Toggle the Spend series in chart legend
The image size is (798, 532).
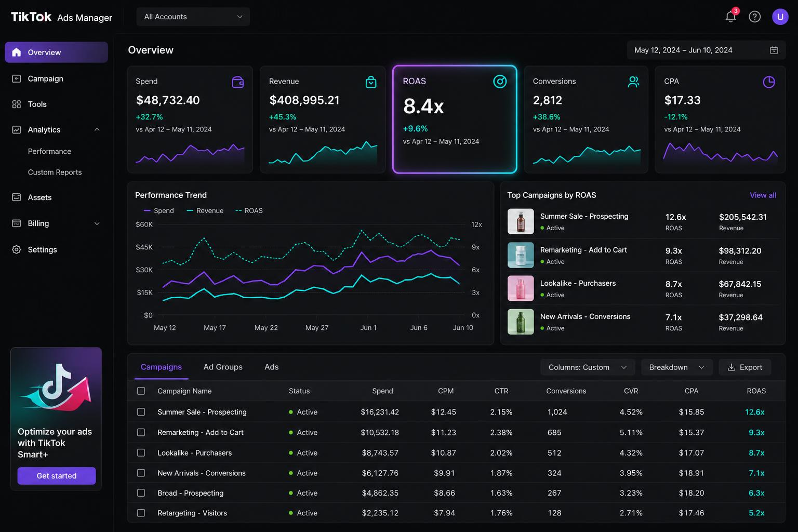point(158,210)
